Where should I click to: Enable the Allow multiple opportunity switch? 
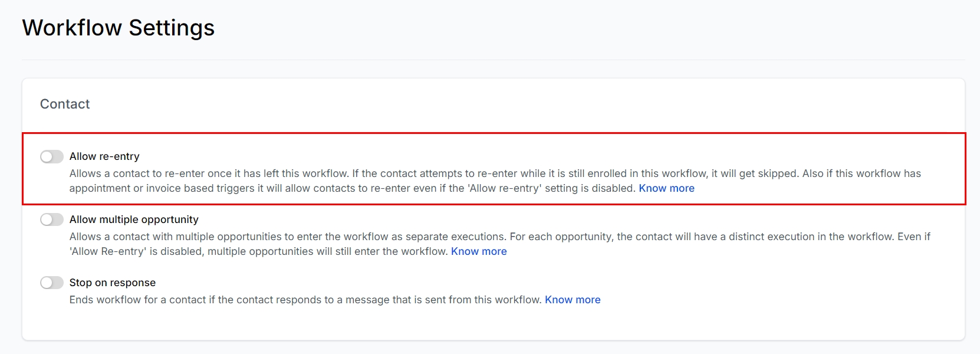pyautogui.click(x=52, y=219)
